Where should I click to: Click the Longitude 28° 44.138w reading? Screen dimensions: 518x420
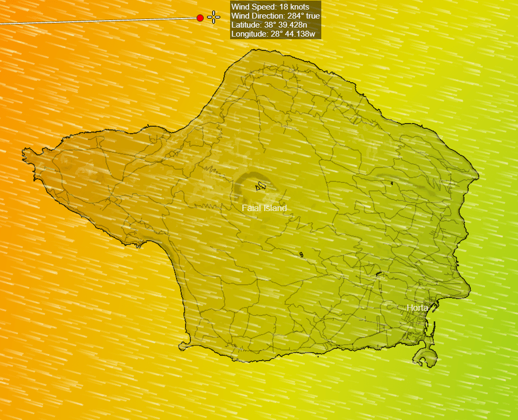click(x=273, y=34)
